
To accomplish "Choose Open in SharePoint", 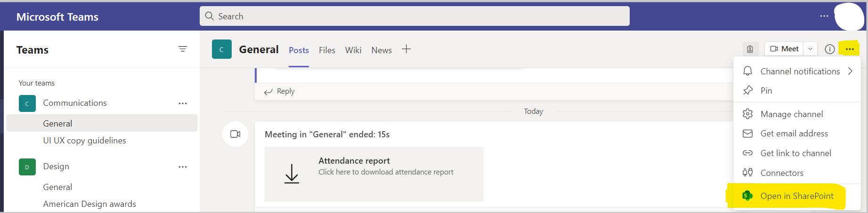I will point(798,196).
